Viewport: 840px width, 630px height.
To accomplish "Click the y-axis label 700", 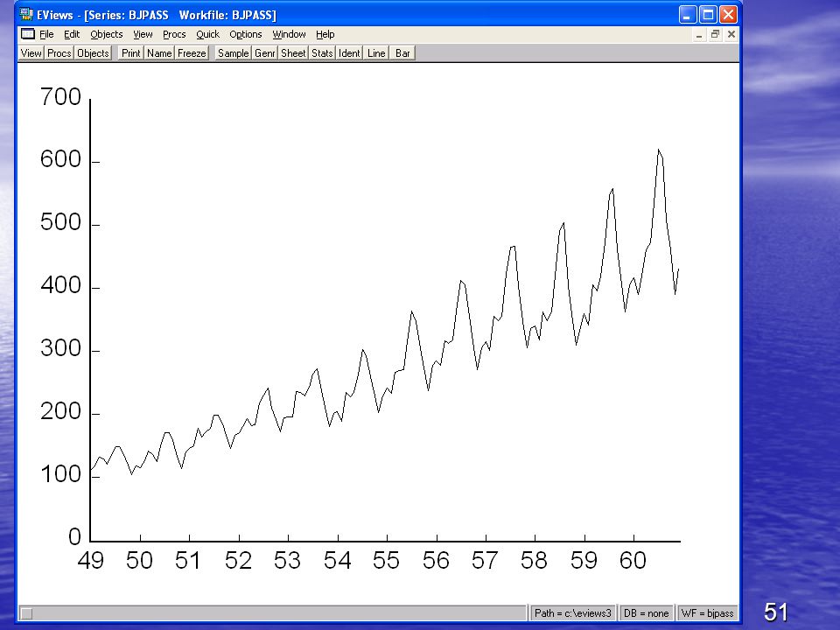I will coord(60,97).
